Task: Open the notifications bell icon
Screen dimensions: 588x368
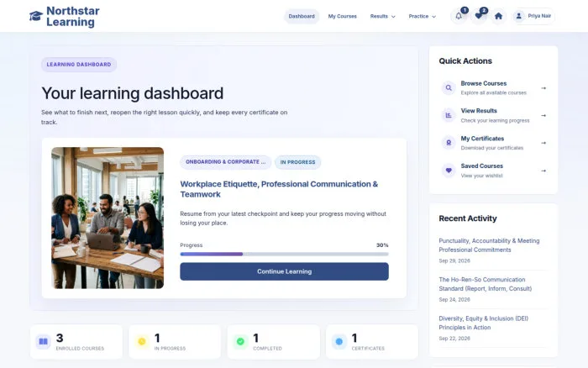Action: pyautogui.click(x=459, y=16)
